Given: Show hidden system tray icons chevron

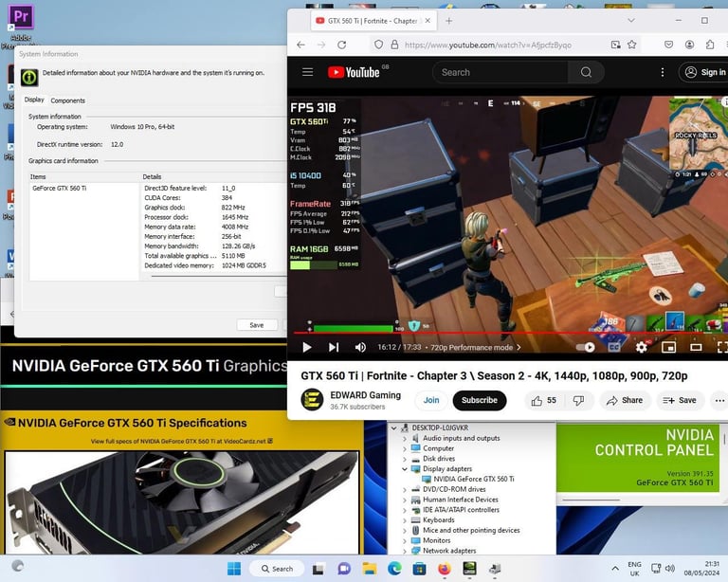Looking at the screenshot, I should (615, 569).
